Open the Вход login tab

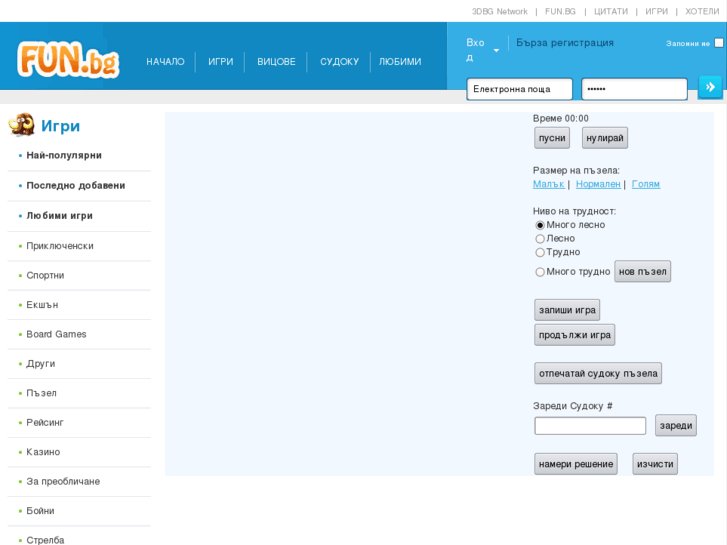[476, 50]
